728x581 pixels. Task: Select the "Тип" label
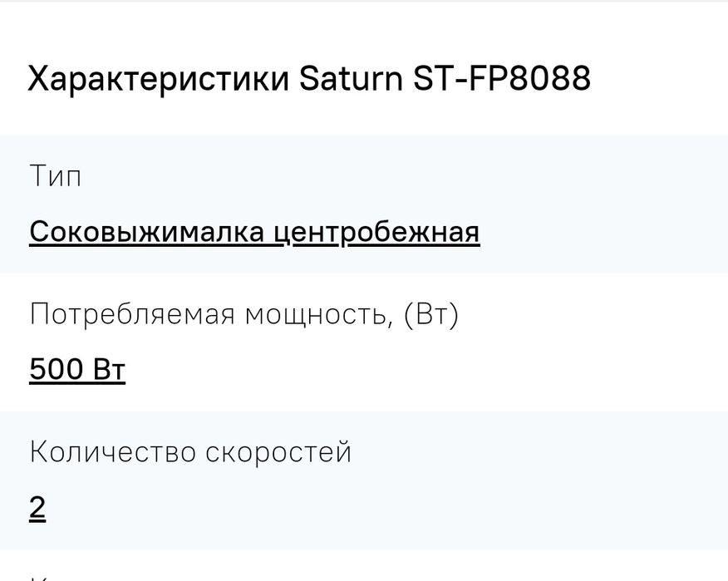point(55,177)
